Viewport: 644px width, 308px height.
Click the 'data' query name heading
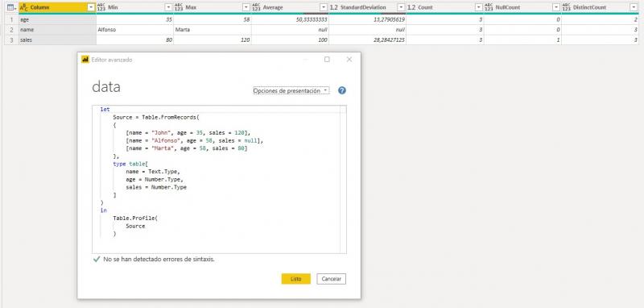(106, 87)
